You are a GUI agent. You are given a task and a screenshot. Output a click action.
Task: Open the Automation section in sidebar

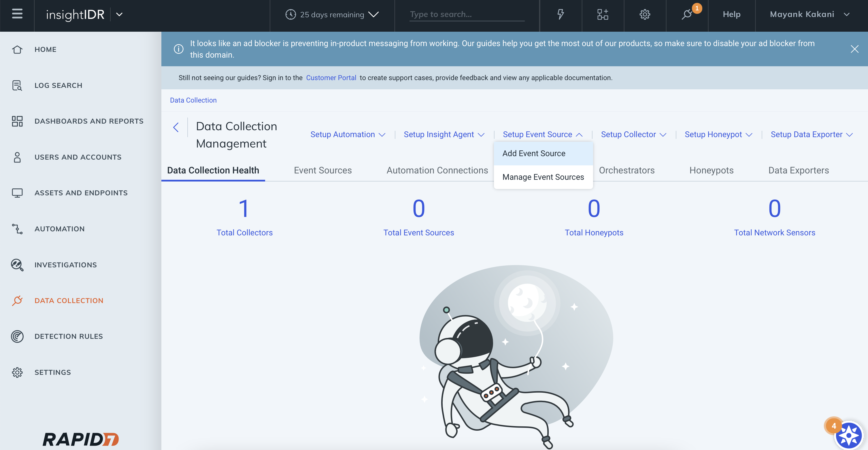click(60, 229)
